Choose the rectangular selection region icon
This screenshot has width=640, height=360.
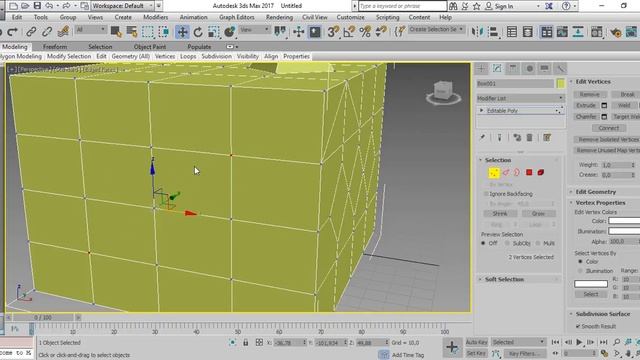pos(148,31)
